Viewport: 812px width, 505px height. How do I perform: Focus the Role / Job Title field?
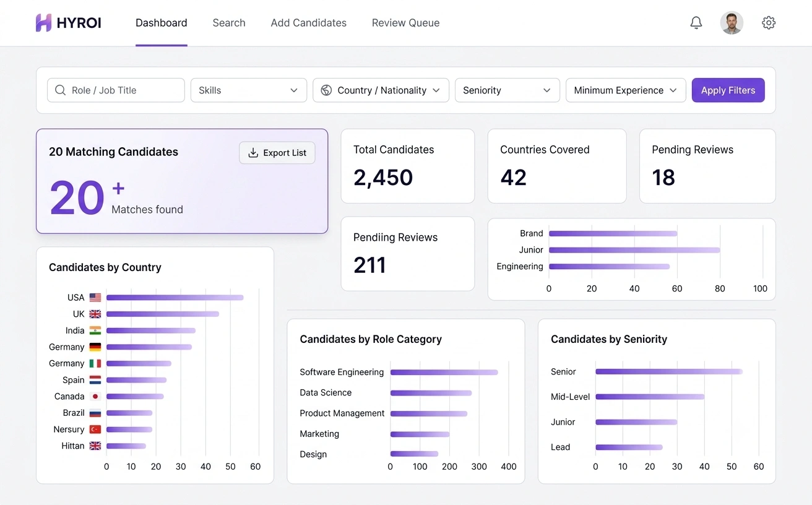tap(116, 90)
